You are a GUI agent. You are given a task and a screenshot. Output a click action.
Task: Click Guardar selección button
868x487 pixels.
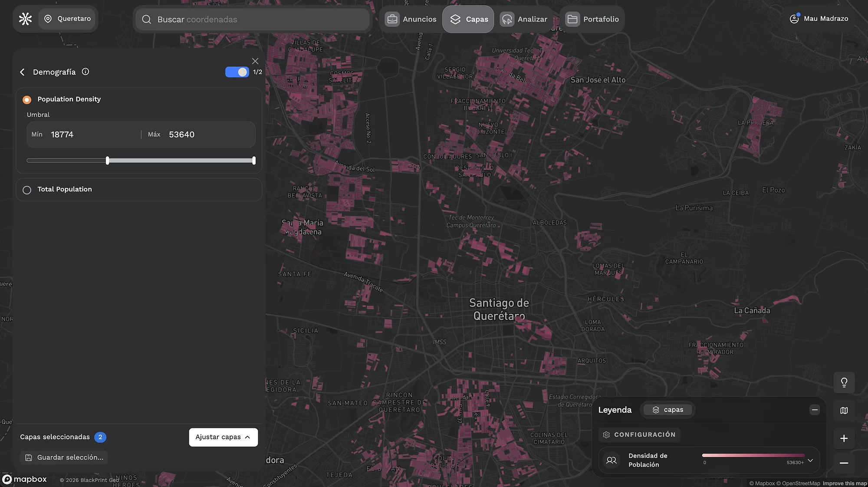tap(64, 457)
